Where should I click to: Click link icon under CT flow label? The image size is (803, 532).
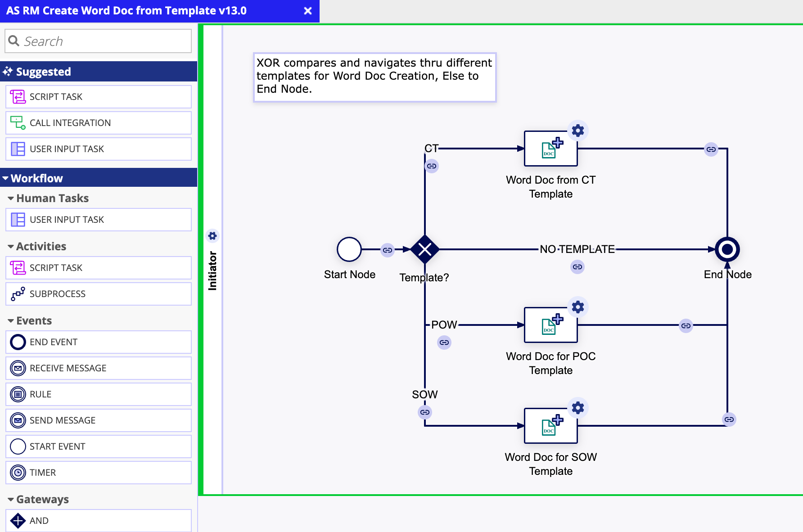tap(432, 166)
